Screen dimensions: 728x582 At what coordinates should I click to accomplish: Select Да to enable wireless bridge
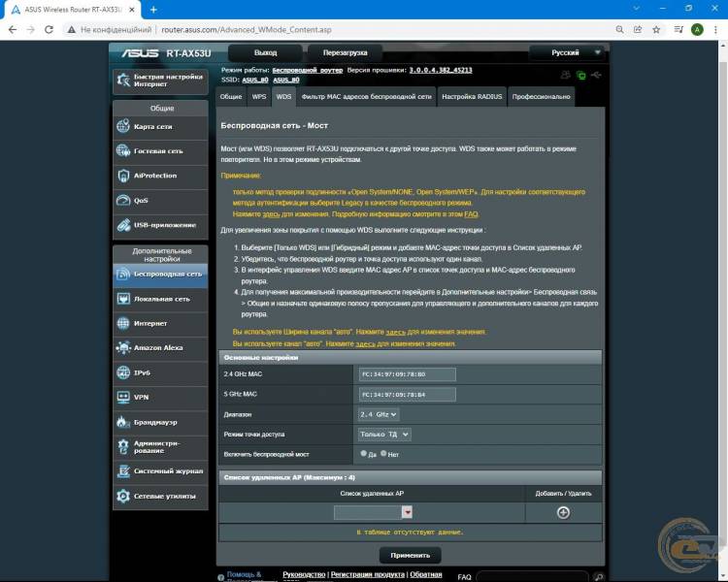click(364, 453)
